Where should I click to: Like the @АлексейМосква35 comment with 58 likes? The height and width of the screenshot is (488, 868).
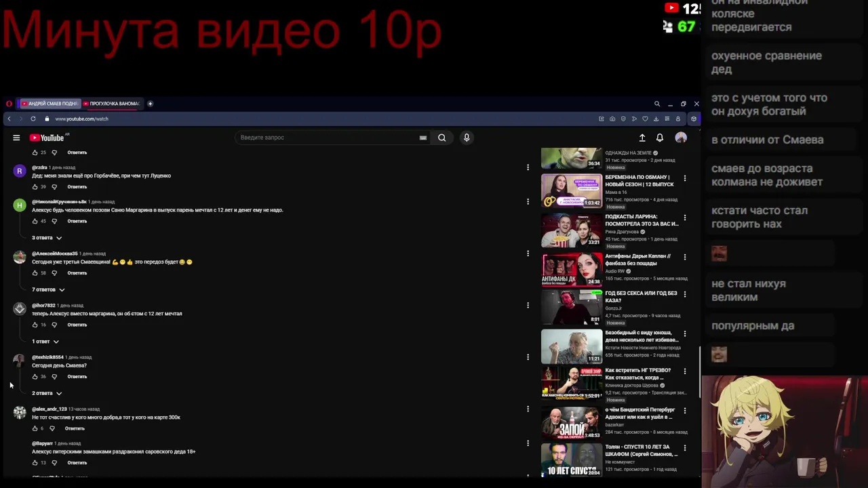pos(35,272)
